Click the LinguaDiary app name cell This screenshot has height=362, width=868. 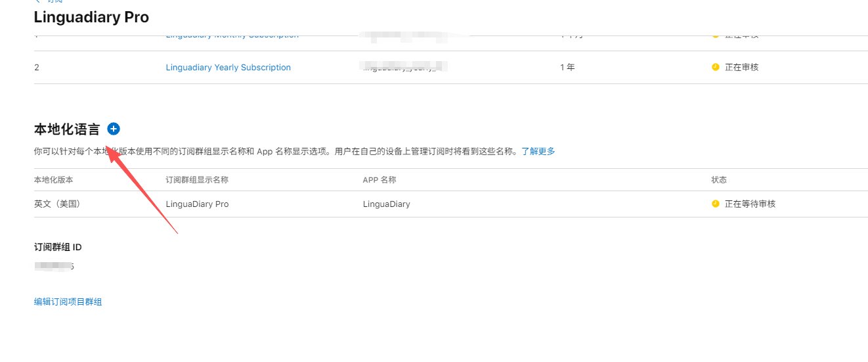386,204
